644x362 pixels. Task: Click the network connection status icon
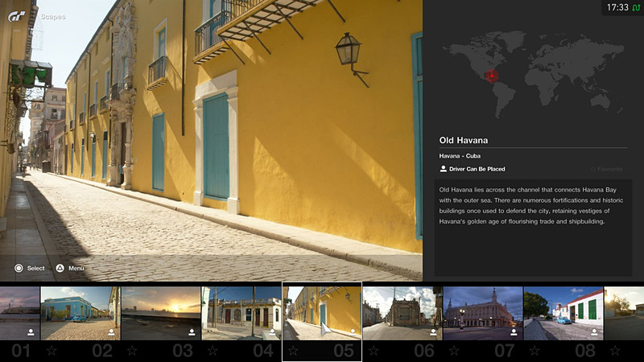click(x=636, y=7)
